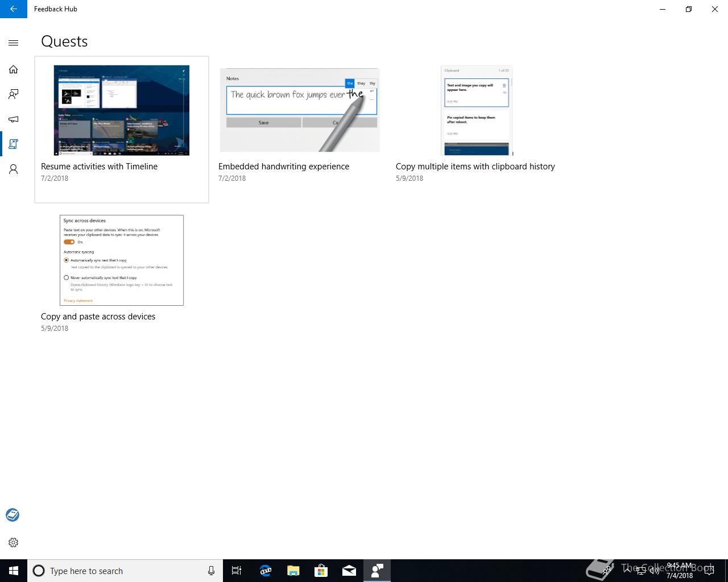
Task: Click Feedback Hub icon in the taskbar
Action: click(377, 571)
